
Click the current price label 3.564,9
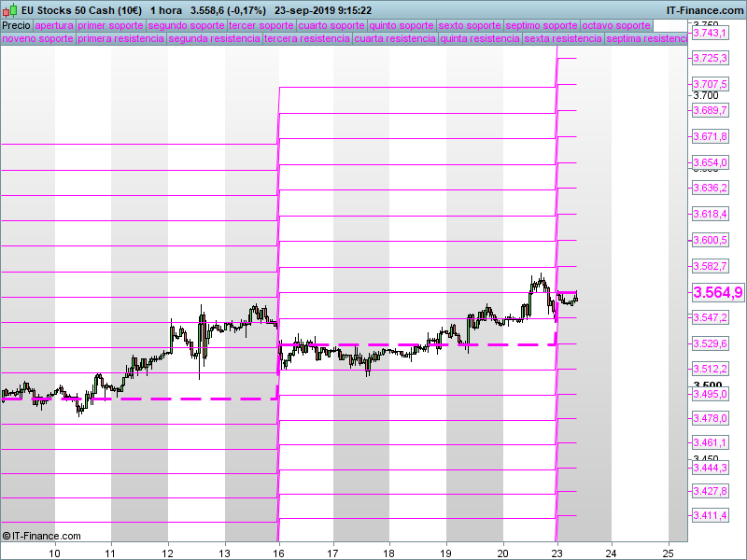717,293
